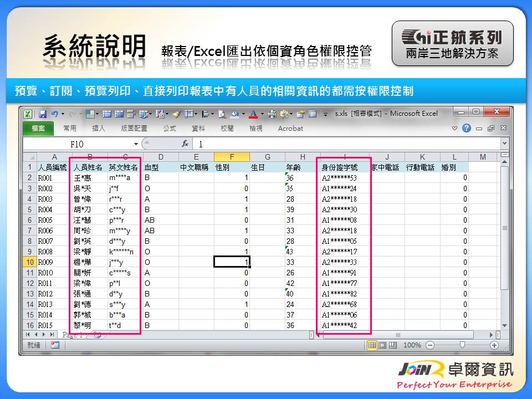Click the green 檔案 file button
This screenshot has height=399, width=532.
click(x=38, y=129)
